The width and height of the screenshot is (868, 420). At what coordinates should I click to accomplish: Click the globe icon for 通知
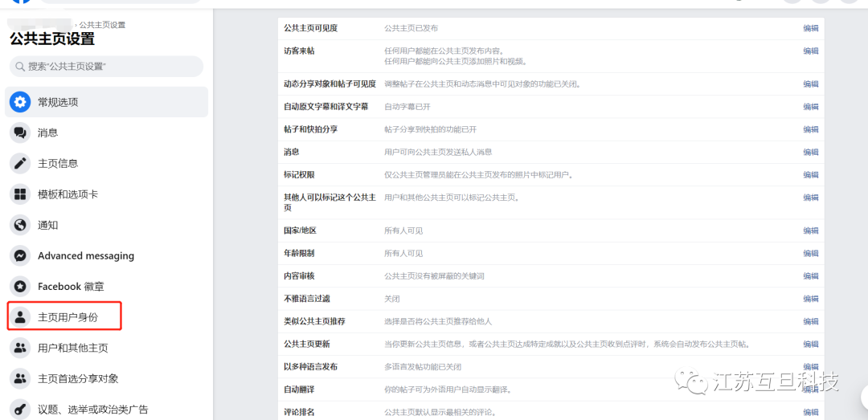20,225
